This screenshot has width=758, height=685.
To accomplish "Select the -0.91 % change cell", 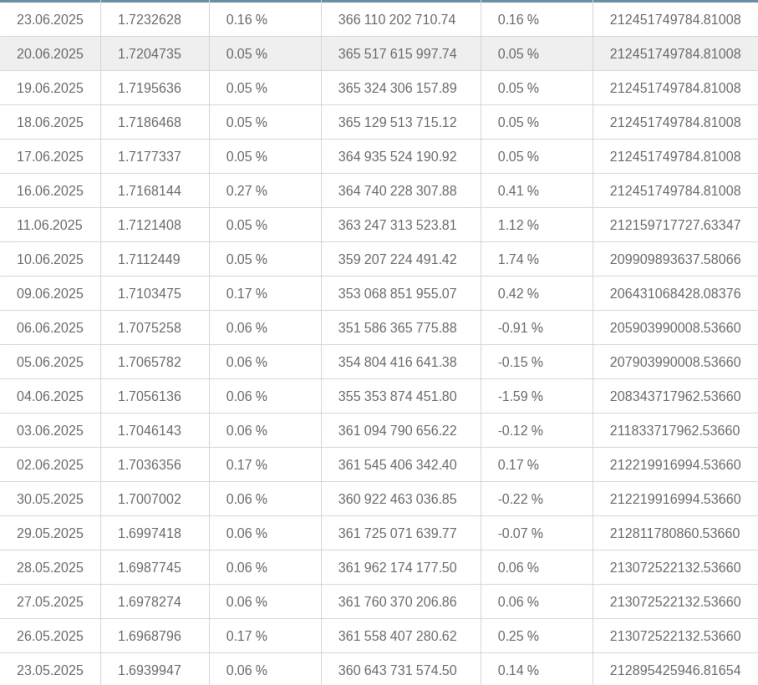I will click(x=520, y=328).
